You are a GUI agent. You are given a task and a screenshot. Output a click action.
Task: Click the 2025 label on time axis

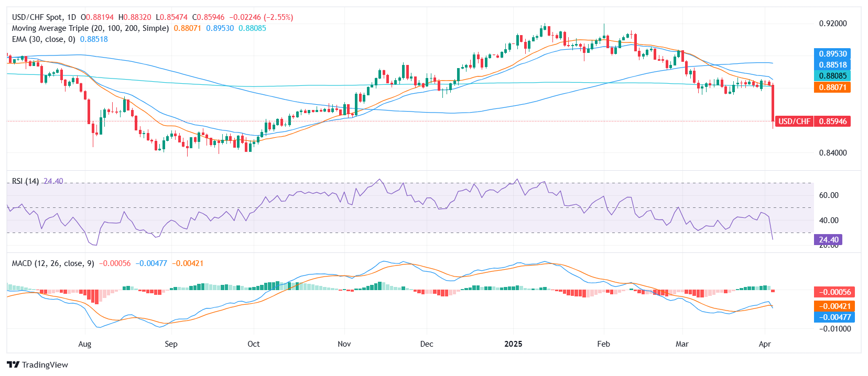(513, 344)
